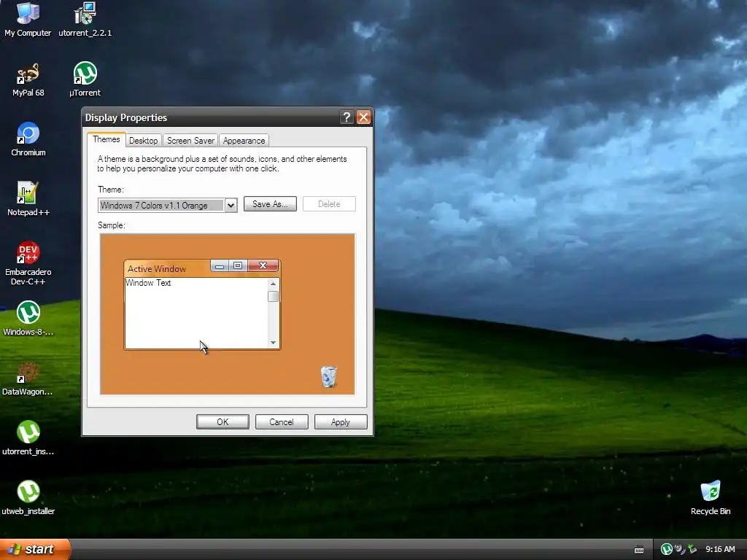Click the 'Window Text' sample text
Image resolution: width=747 pixels, height=560 pixels.
point(148,283)
